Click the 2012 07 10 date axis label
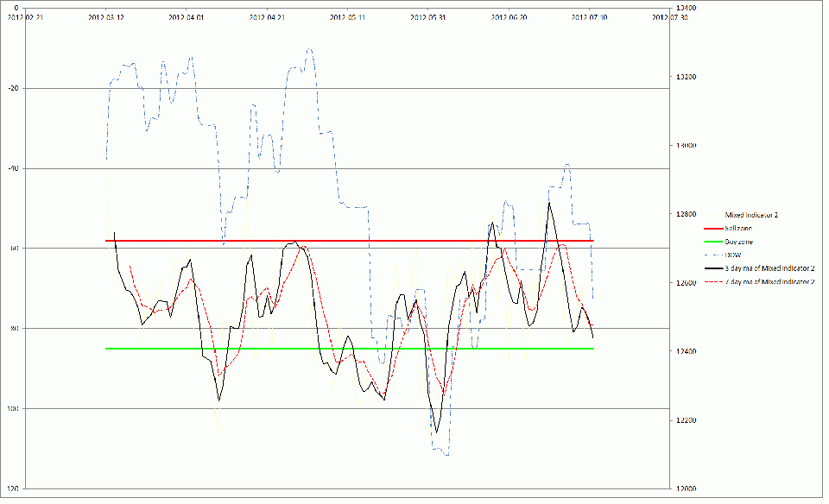This screenshot has height=504, width=829. click(x=591, y=16)
